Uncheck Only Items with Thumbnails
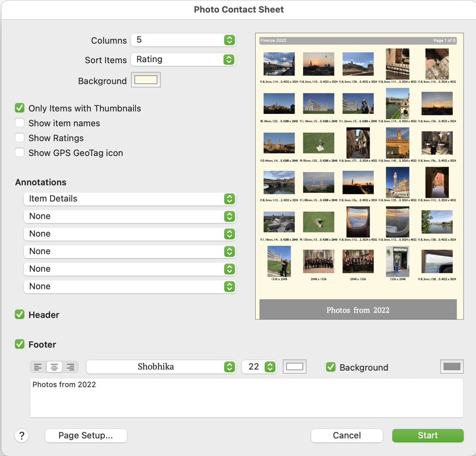 coord(20,109)
